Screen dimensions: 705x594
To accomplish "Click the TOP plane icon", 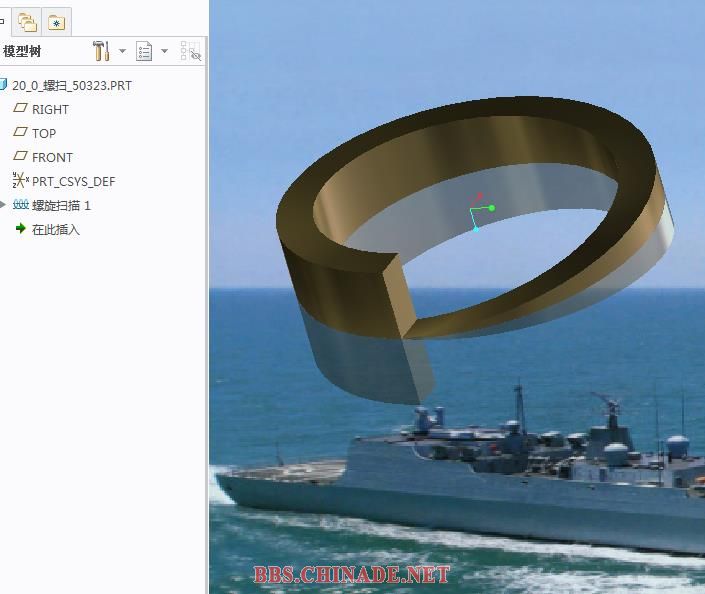I will click(x=20, y=132).
